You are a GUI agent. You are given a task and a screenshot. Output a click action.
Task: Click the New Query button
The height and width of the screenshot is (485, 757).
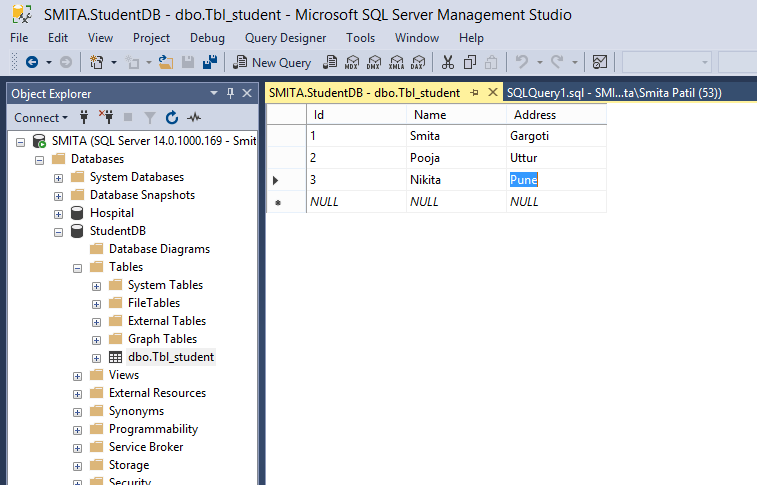272,63
